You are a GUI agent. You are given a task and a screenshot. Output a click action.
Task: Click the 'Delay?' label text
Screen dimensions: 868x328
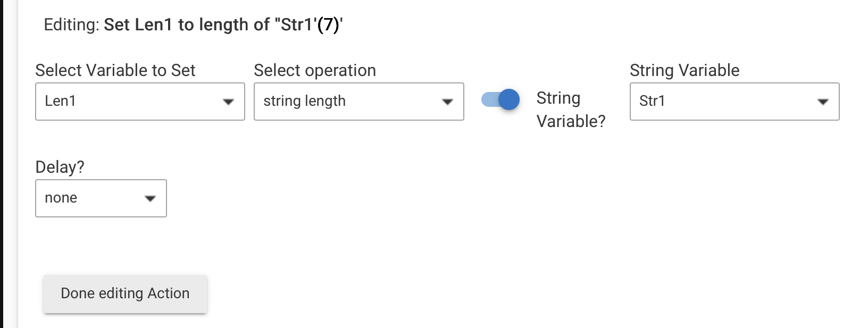60,167
